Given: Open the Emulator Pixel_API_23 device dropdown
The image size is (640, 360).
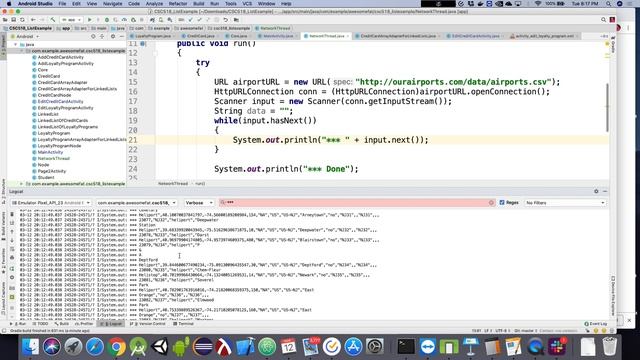Looking at the screenshot, I should tap(51, 202).
